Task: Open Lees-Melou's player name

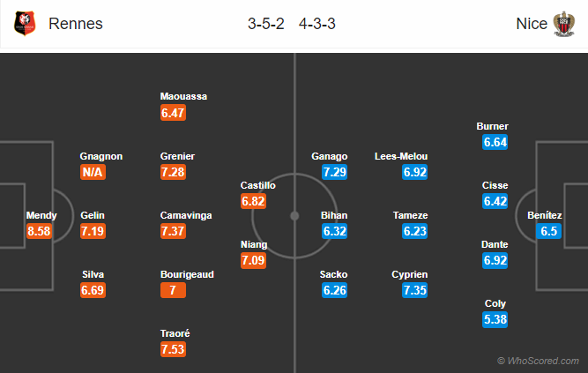Action: click(401, 156)
